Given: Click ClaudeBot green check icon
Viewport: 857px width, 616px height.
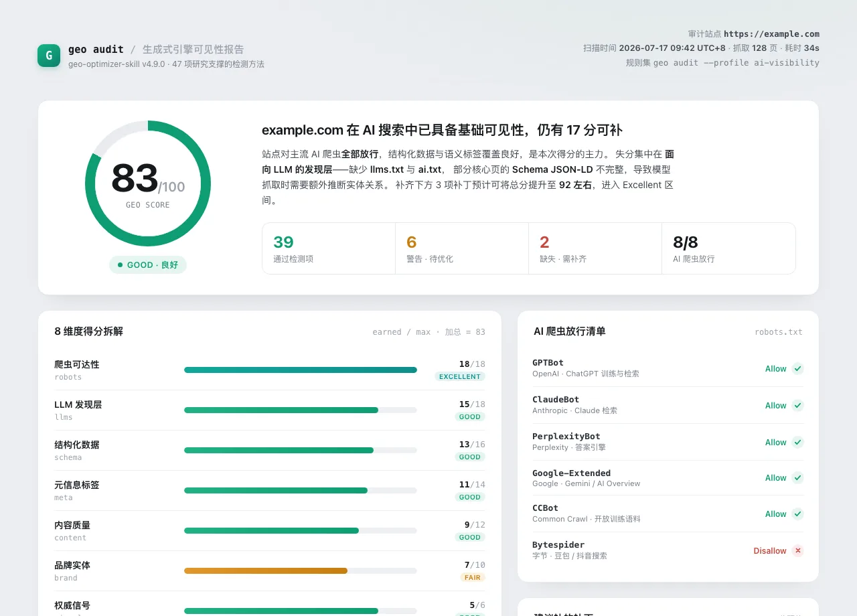Looking at the screenshot, I should 797,405.
